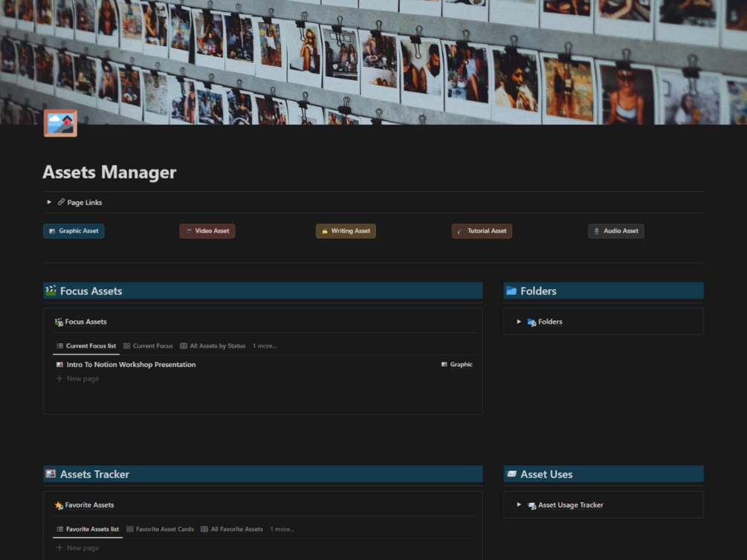
Task: Expand the Asset Usage Tracker toggle arrow
Action: click(x=519, y=504)
